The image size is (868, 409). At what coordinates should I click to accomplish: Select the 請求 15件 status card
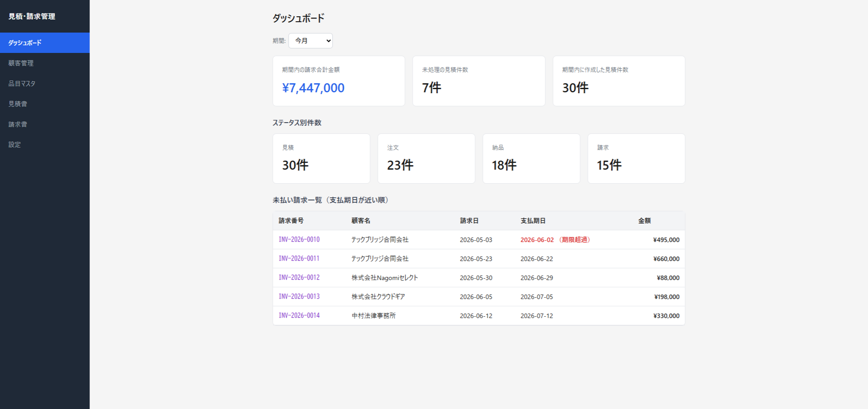point(636,158)
